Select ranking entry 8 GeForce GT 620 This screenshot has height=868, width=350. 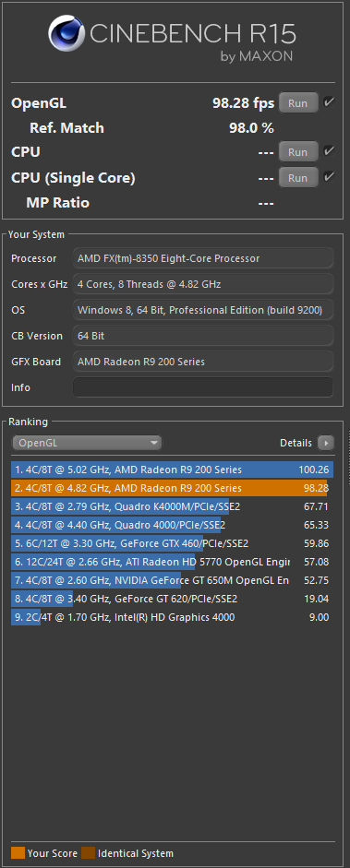tap(173, 599)
